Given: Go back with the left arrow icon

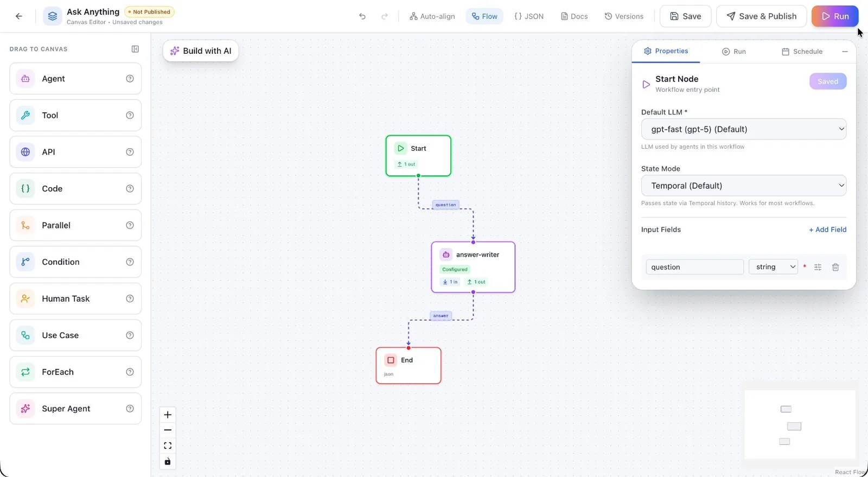Looking at the screenshot, I should click(19, 16).
